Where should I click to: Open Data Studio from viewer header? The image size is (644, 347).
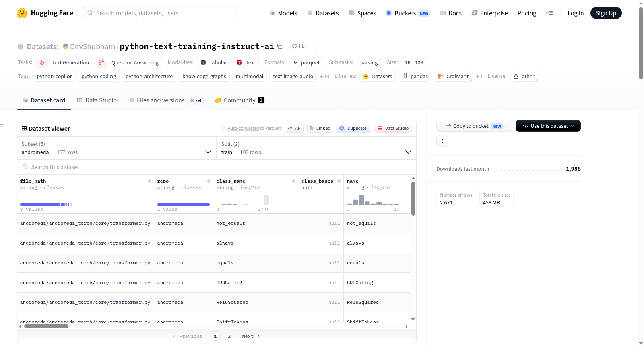click(x=393, y=128)
